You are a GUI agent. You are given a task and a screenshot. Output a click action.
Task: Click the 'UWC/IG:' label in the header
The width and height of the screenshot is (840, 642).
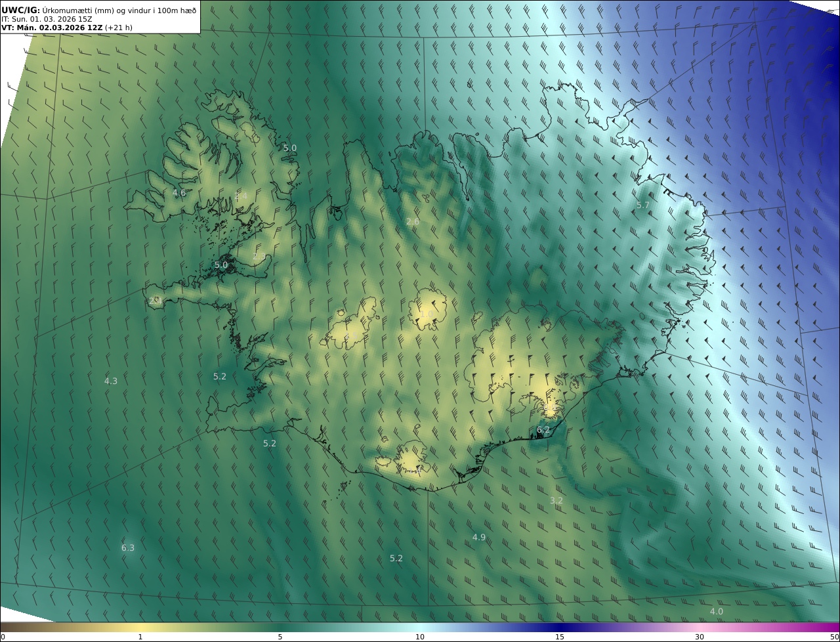(21, 10)
